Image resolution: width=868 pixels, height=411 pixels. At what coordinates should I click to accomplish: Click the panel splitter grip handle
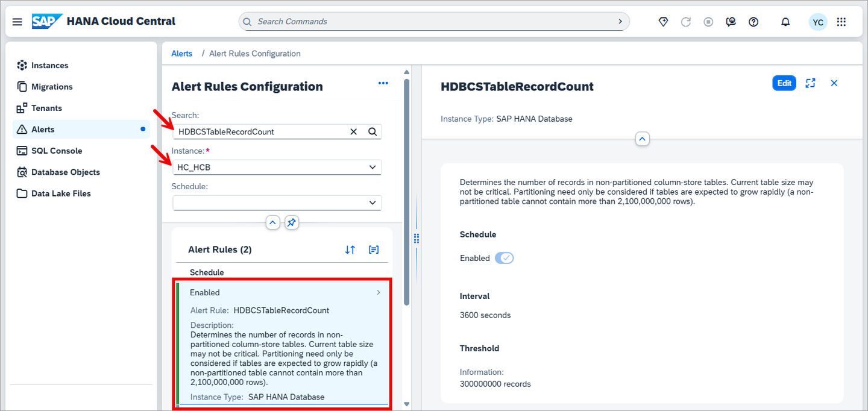coord(416,239)
